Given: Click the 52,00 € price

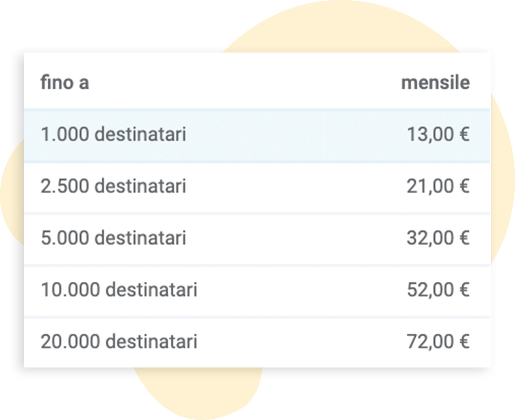Looking at the screenshot, I should click(x=438, y=290).
